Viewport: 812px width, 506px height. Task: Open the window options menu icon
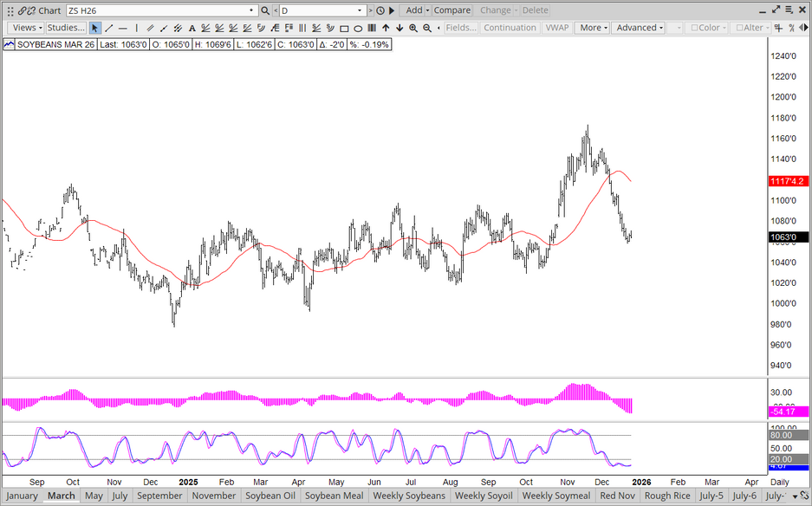tap(789, 10)
